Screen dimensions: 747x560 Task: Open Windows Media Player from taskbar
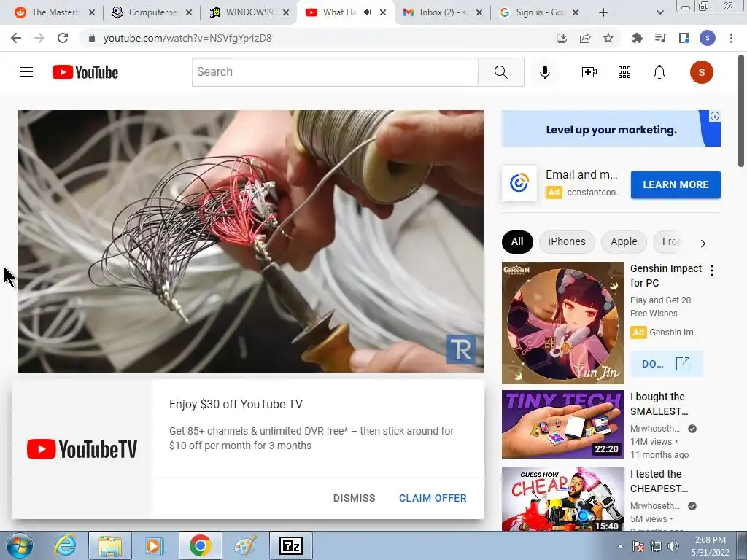click(155, 545)
